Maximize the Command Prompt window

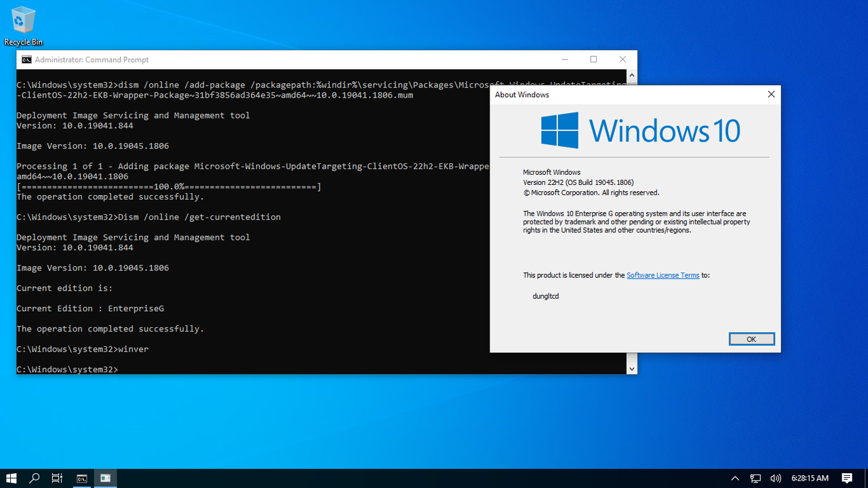[593, 60]
